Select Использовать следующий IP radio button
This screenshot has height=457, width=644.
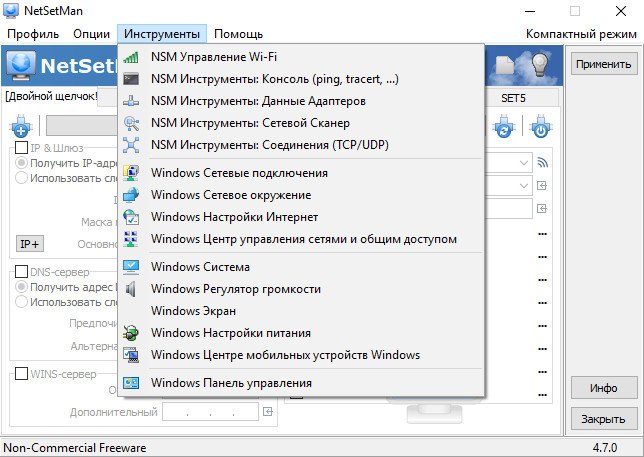(21, 178)
